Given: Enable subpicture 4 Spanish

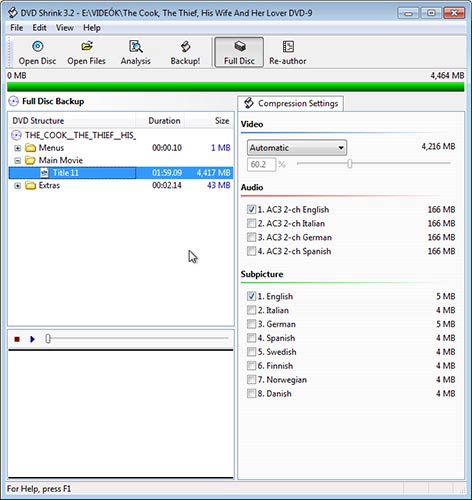Looking at the screenshot, I should click(x=251, y=338).
